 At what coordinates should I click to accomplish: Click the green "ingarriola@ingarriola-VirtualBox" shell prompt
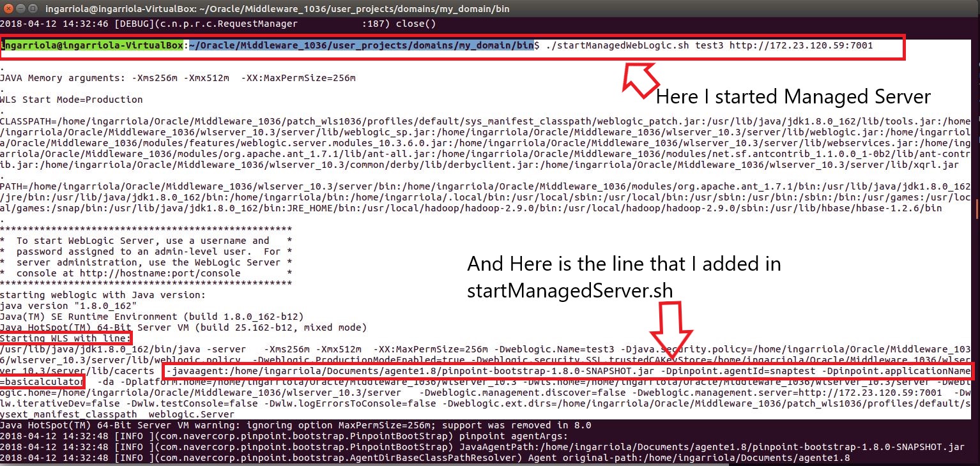(93, 46)
